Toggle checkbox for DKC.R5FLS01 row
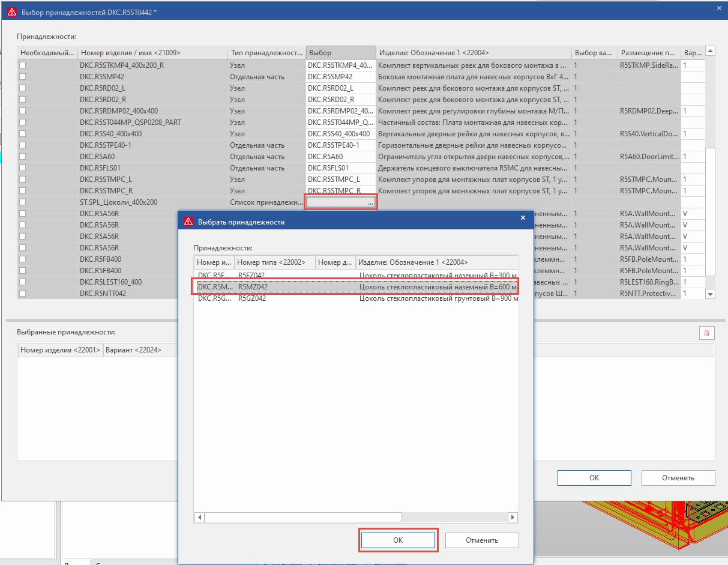 pos(23,168)
